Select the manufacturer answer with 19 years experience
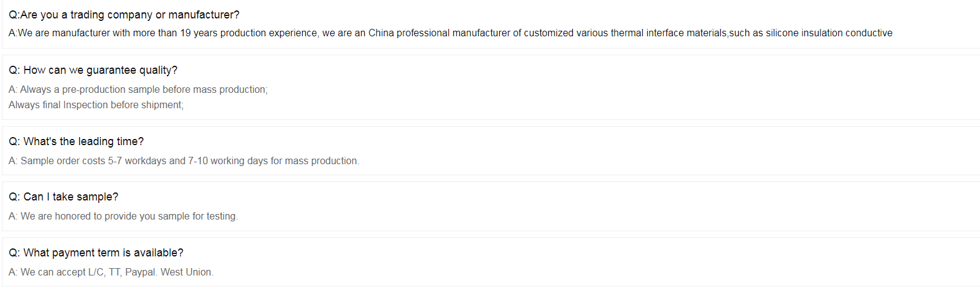The image size is (980, 297). [x=451, y=33]
